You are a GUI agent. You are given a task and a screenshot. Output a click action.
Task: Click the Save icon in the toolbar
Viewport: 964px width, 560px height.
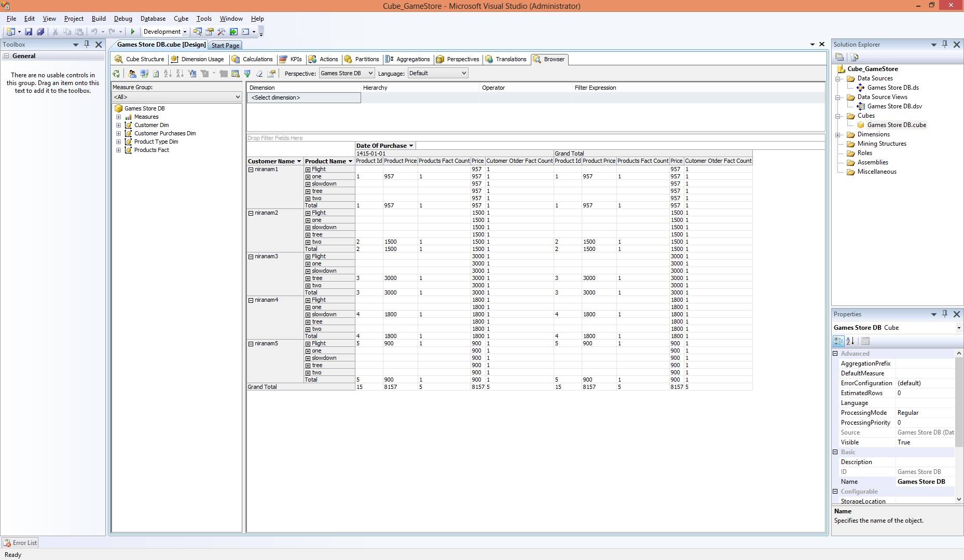[29, 32]
